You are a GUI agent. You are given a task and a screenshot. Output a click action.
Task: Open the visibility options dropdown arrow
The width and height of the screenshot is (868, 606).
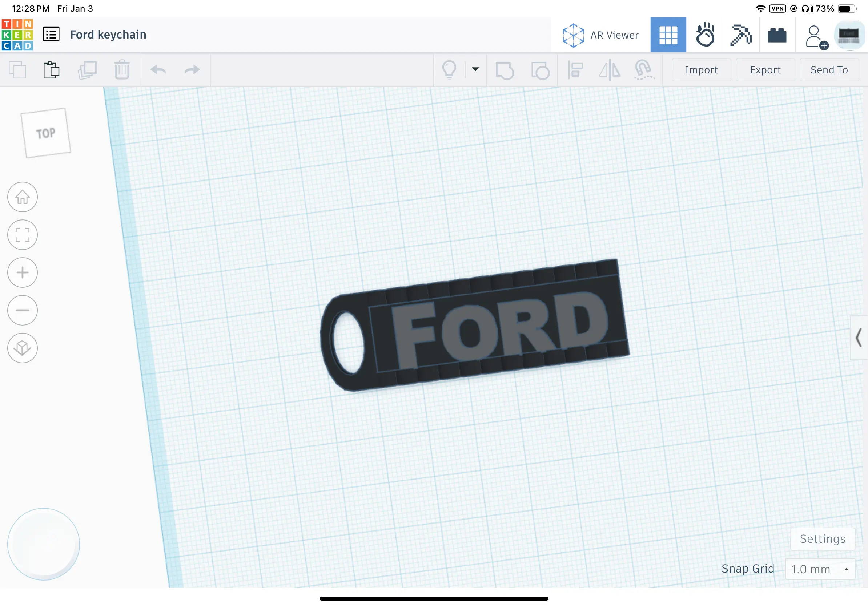click(x=475, y=69)
